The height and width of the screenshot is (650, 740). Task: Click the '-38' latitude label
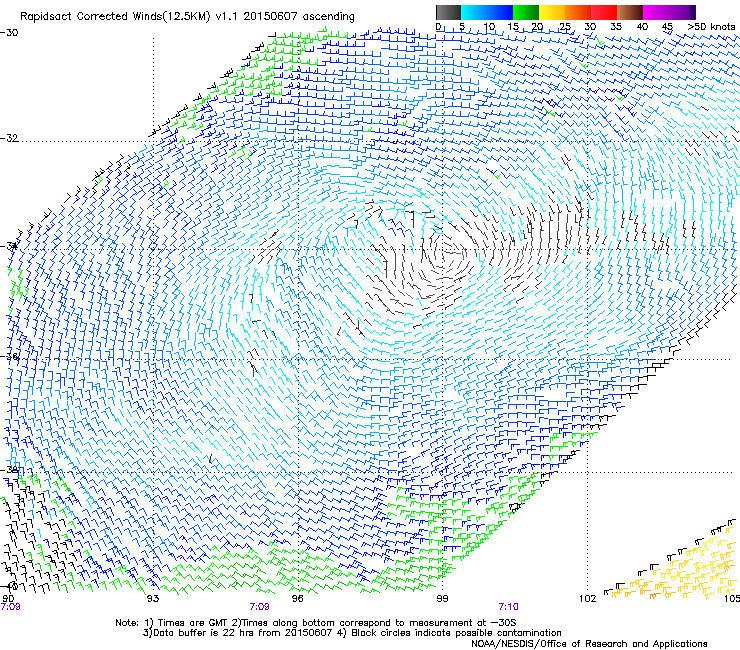pyautogui.click(x=9, y=470)
